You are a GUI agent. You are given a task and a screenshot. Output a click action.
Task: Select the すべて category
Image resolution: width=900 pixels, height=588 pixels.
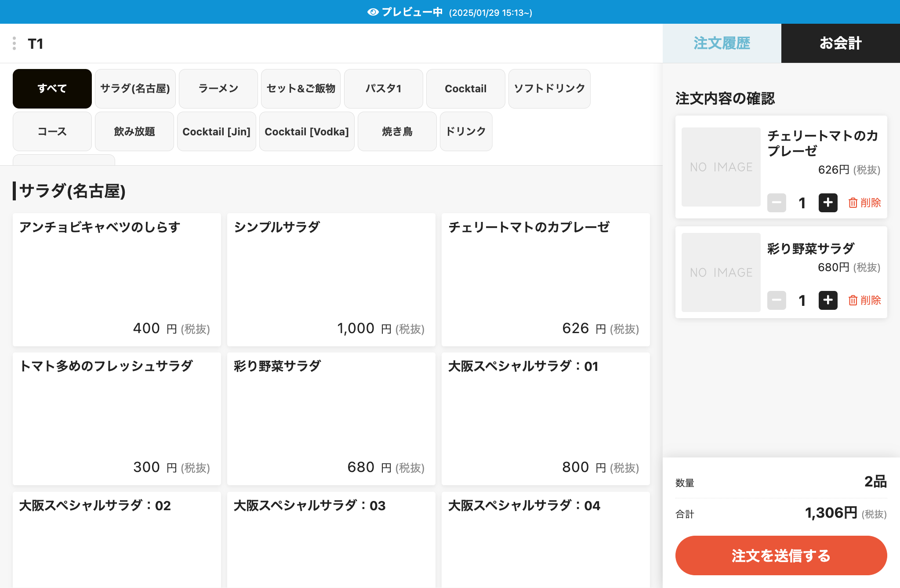(x=52, y=89)
